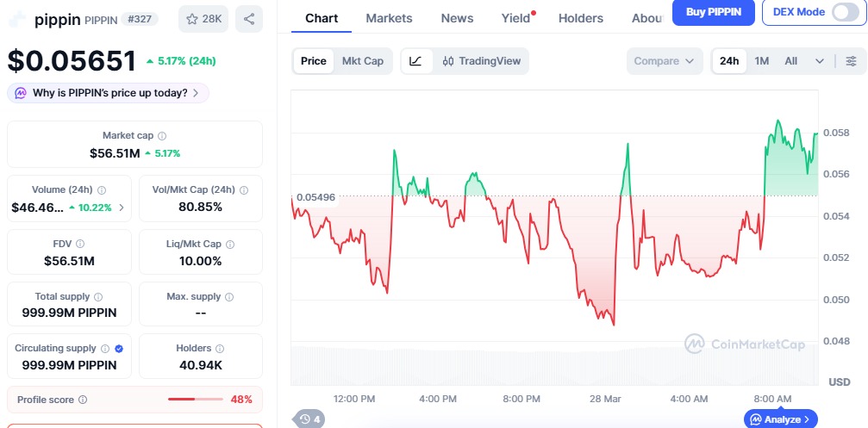The image size is (868, 428).
Task: Click the info icon next to Volume (24h)
Action: coord(102,190)
